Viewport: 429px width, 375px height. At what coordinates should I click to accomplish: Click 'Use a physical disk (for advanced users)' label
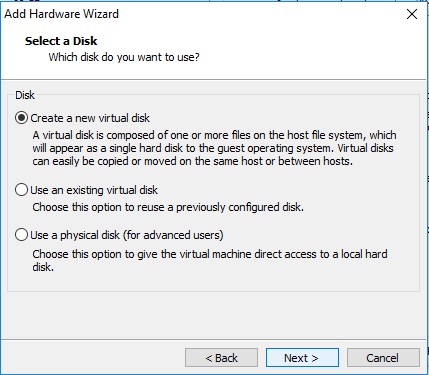(x=127, y=235)
